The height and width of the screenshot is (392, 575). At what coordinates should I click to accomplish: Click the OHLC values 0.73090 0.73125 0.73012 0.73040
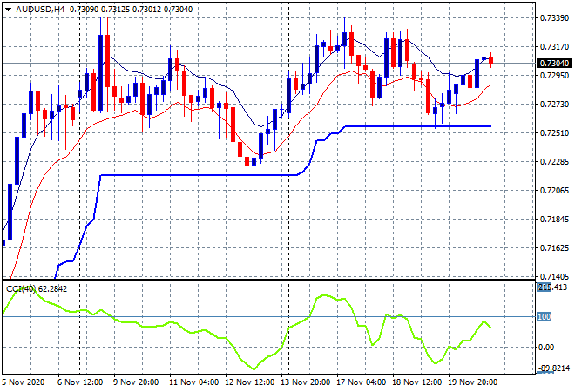point(131,10)
